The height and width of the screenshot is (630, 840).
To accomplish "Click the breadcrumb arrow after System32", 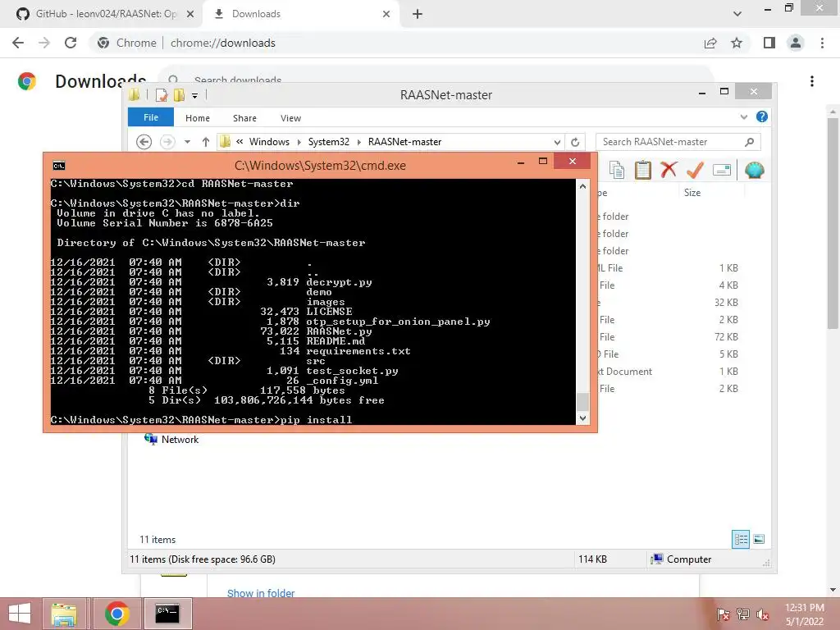I will pyautogui.click(x=359, y=142).
